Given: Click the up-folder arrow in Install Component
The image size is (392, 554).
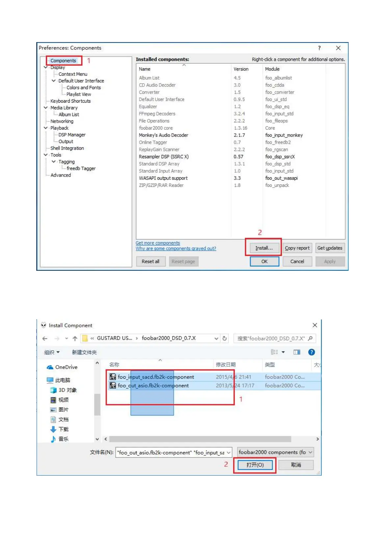Looking at the screenshot, I should [75, 338].
